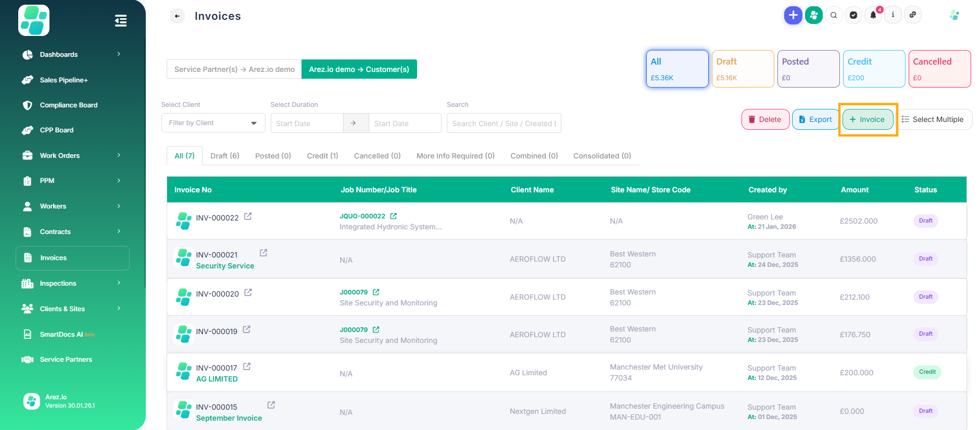Click the back arrow beside Invoices title
The width and height of the screenshot is (980, 430).
[x=177, y=16]
